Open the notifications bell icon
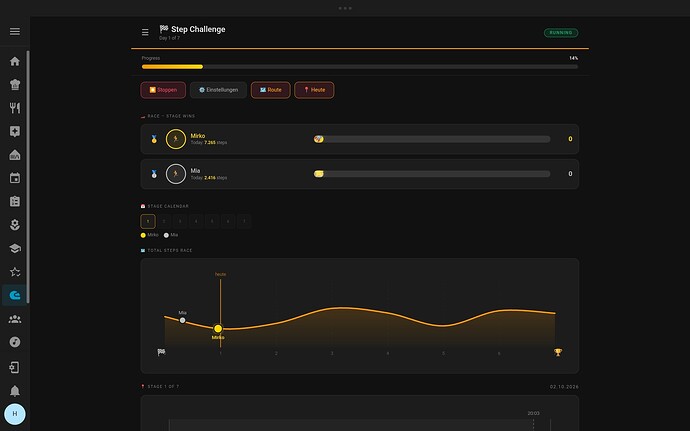The width and height of the screenshot is (690, 431). (15, 390)
